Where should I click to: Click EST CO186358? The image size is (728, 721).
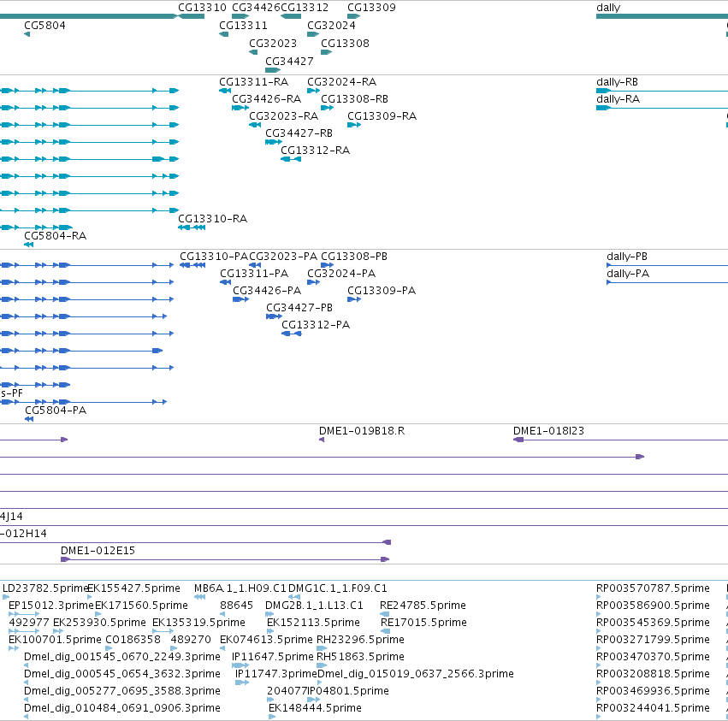tap(133, 640)
